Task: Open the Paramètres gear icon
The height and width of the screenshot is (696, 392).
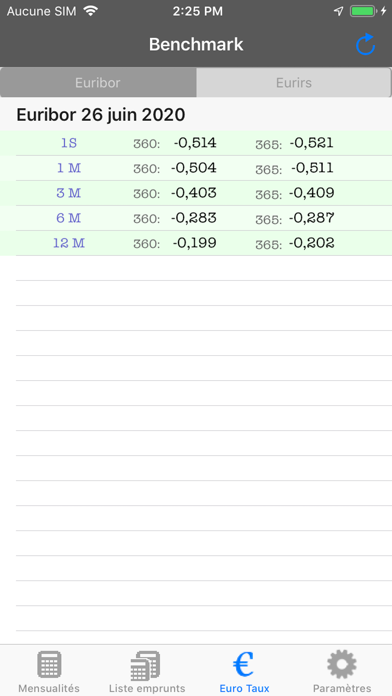Action: (x=342, y=664)
